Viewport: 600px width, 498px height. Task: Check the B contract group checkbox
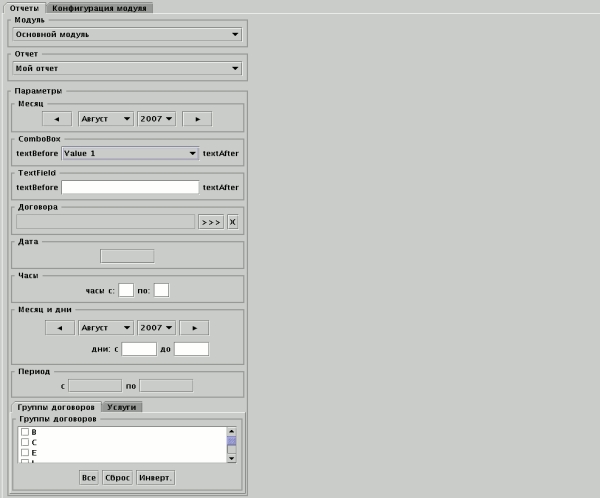[25, 432]
